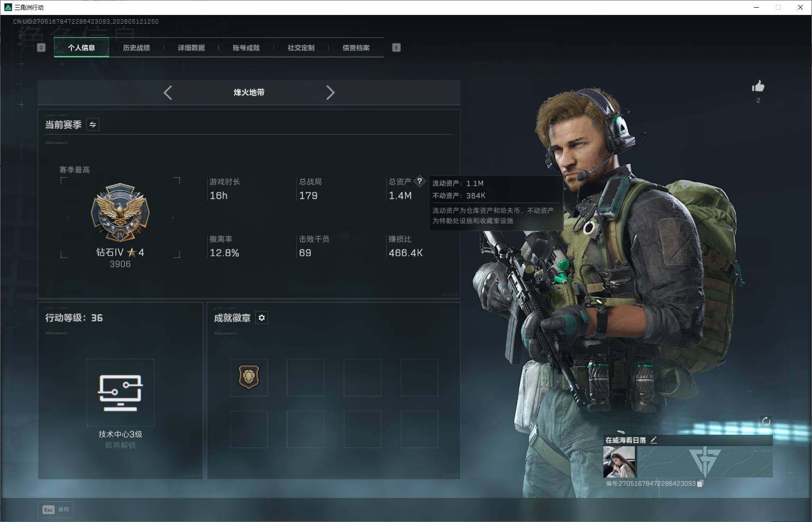The width and height of the screenshot is (812, 522).
Task: Switch to the 历史战绩 tab
Action: (x=136, y=48)
